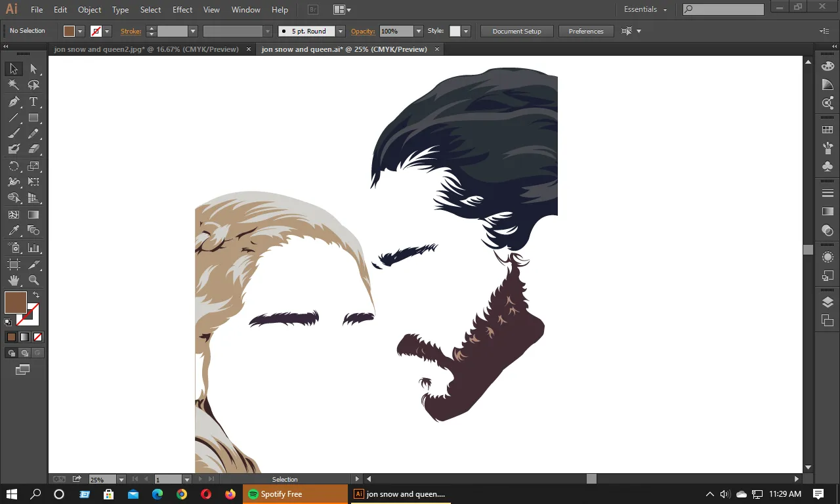Select the Slice tool
Screen dimensions: 840x504
(x=33, y=264)
